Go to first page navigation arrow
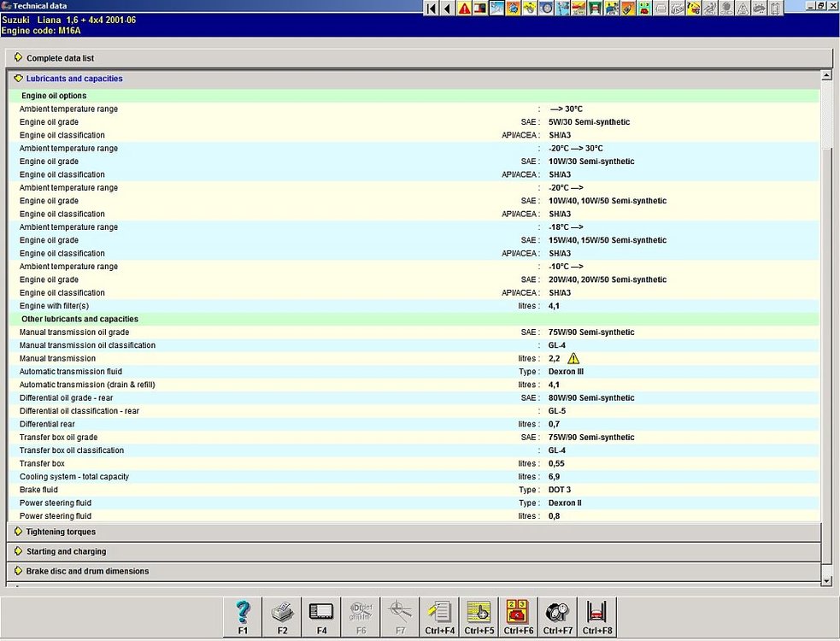Viewport: 840px width, 641px height. [x=431, y=9]
